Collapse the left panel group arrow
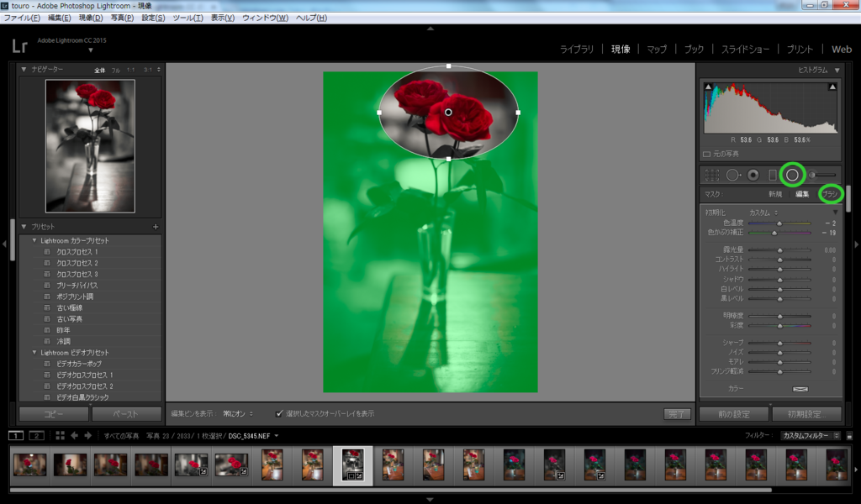This screenshot has height=504, width=861. (4, 244)
